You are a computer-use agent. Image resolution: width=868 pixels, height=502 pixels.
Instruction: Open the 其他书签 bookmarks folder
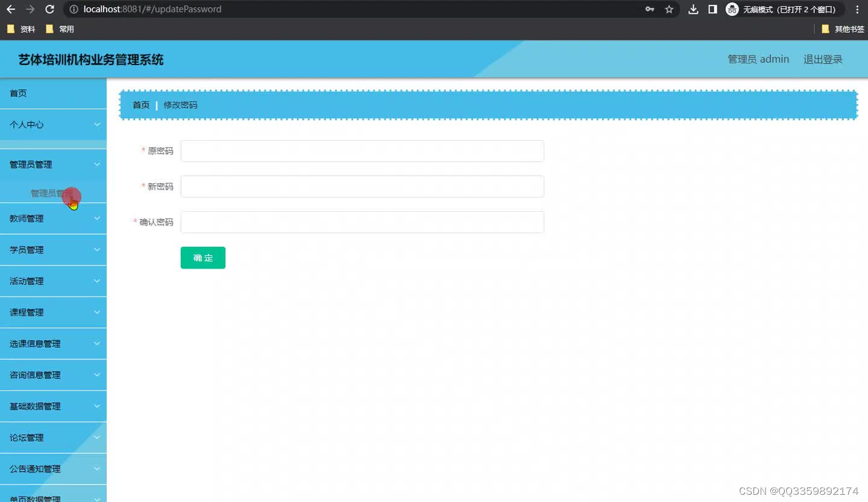click(843, 29)
